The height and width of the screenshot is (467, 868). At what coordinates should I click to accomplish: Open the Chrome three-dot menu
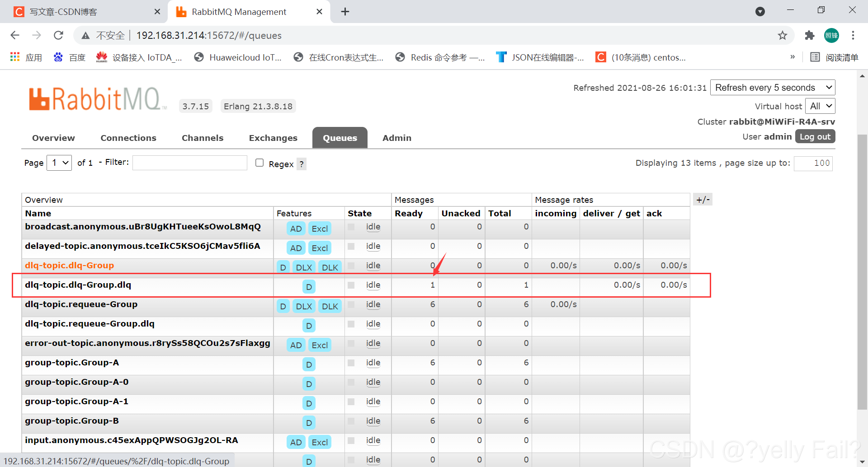[853, 35]
